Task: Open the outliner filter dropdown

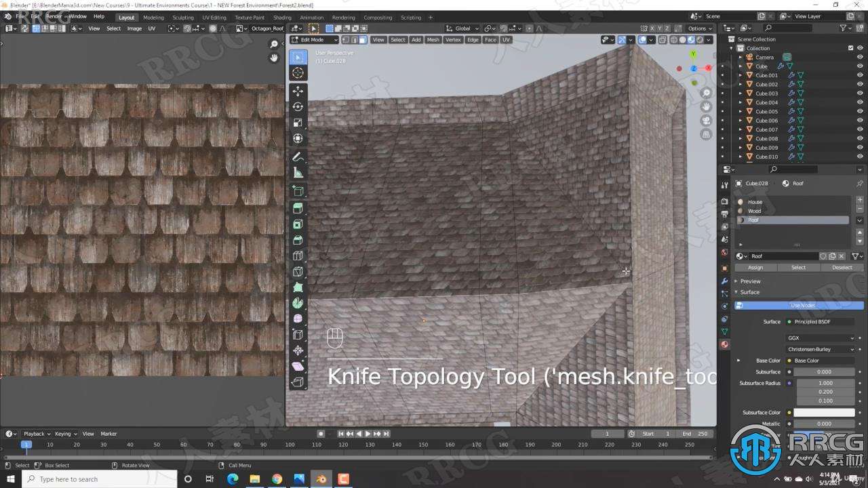Action: pos(846,28)
